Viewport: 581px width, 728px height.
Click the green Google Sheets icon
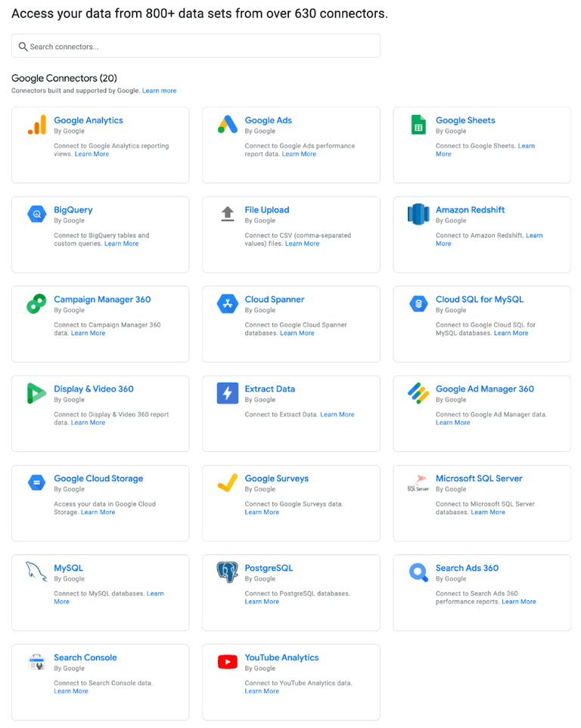click(x=418, y=125)
